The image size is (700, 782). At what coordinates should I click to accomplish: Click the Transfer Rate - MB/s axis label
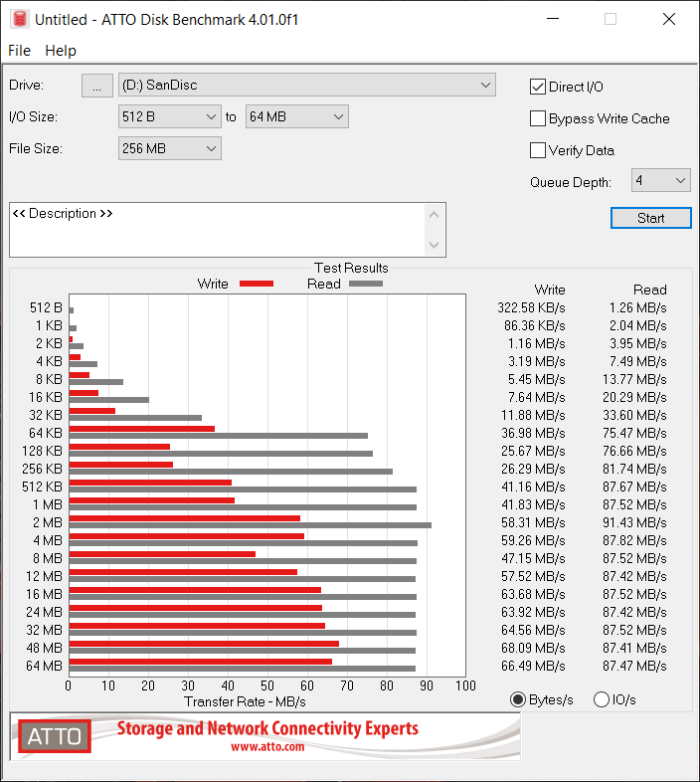pos(245,701)
